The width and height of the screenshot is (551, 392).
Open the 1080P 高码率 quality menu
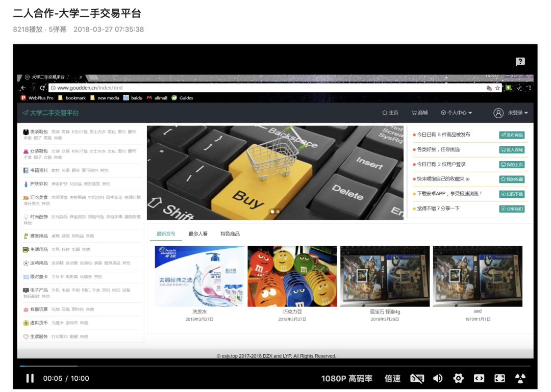[x=346, y=378]
